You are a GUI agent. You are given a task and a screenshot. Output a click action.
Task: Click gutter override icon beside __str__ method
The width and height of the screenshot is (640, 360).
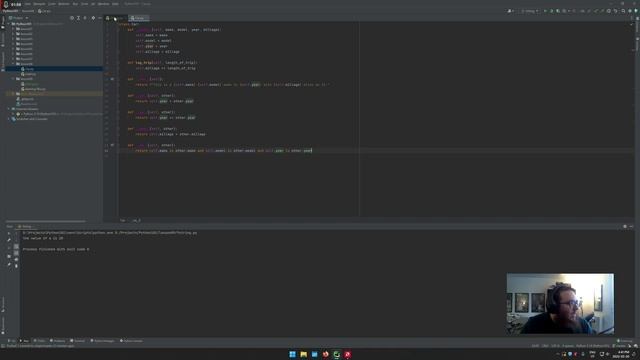click(x=112, y=79)
